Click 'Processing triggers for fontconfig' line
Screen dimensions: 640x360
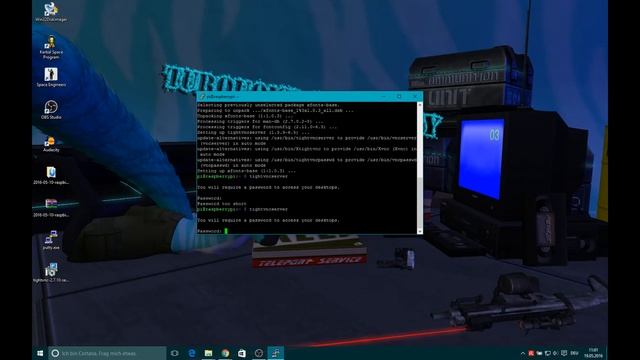tap(267, 127)
